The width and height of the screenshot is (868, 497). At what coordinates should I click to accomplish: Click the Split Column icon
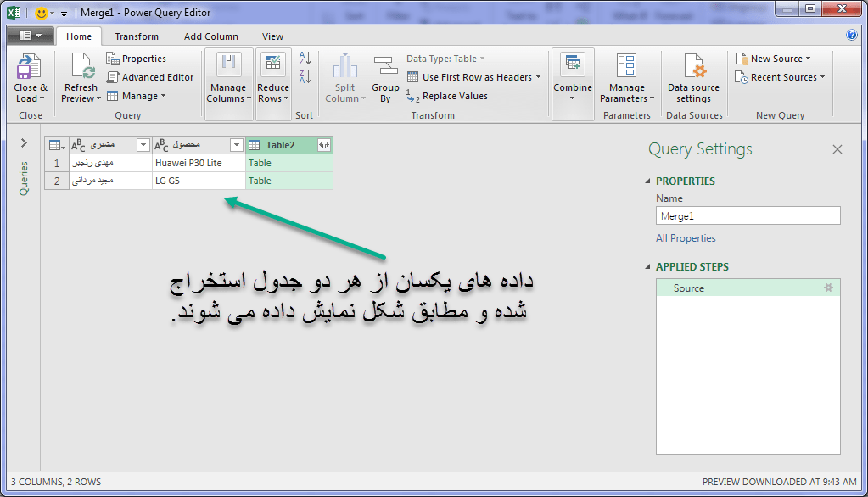344,66
